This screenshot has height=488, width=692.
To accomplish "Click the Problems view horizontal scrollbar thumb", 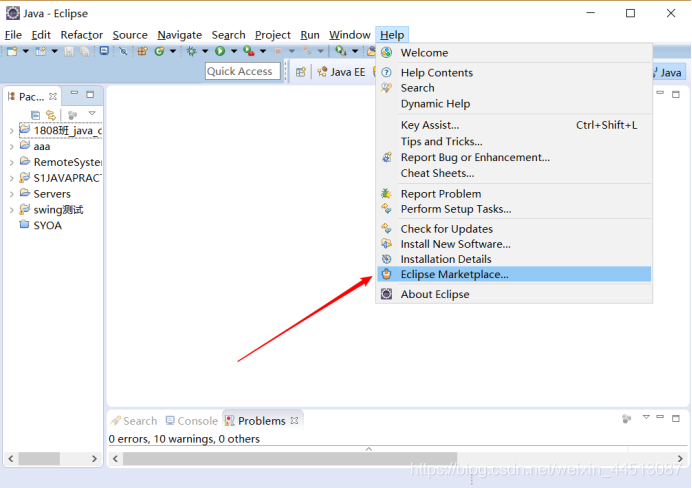I will coord(290,459).
